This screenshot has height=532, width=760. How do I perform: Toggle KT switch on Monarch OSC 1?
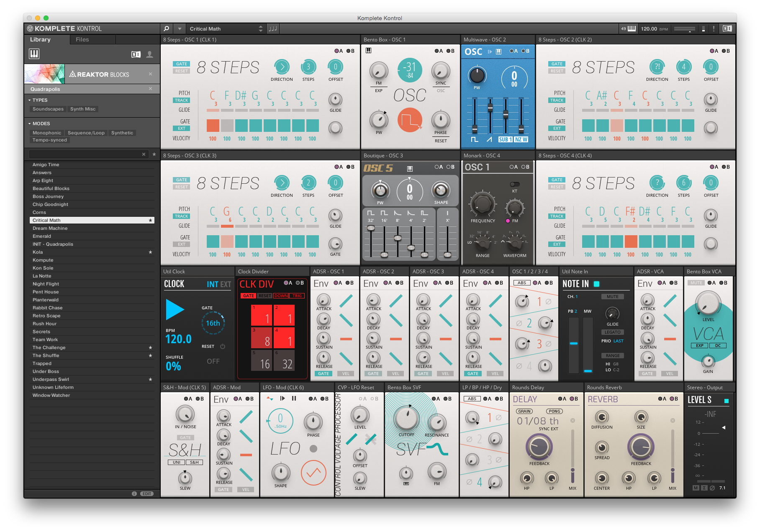click(515, 184)
